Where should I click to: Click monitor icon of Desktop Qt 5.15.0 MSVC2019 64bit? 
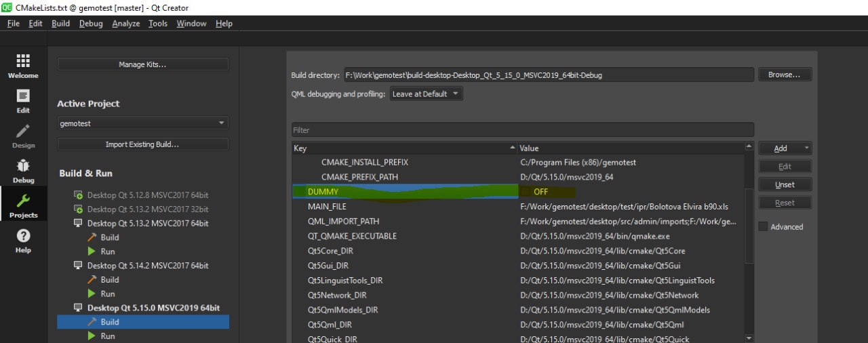(x=79, y=308)
